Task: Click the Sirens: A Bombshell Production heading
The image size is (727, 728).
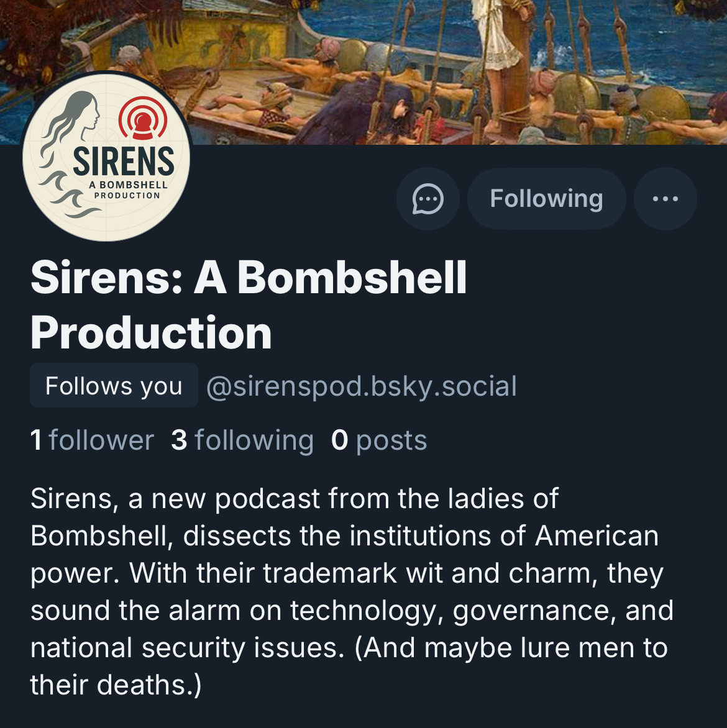Action: (249, 304)
